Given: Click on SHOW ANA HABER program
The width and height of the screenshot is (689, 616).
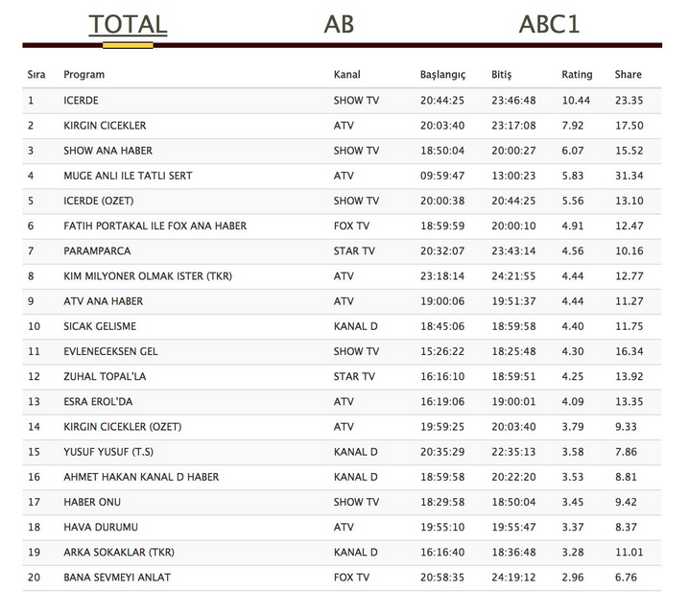Looking at the screenshot, I should click(x=107, y=151).
